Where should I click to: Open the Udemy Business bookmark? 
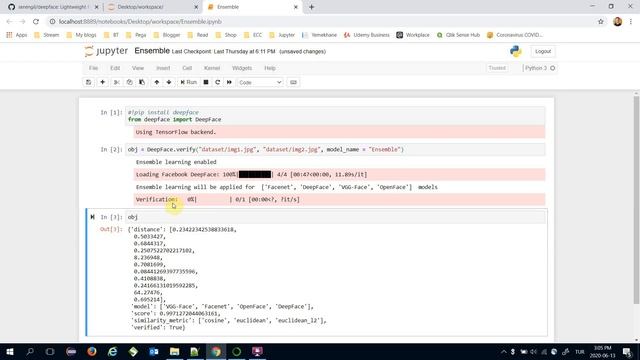tap(367, 35)
